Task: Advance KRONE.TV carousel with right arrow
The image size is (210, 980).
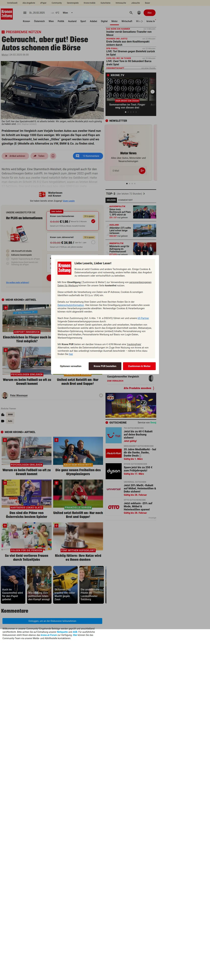Action: 152,92
